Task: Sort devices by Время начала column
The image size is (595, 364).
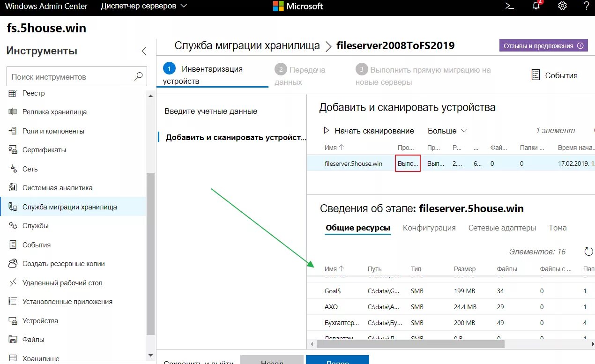Action: (576, 148)
